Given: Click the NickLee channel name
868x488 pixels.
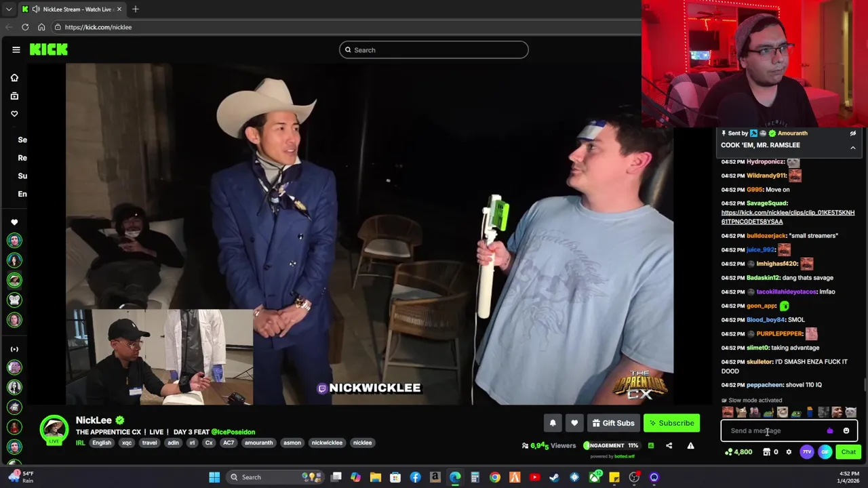Looking at the screenshot, I should (94, 420).
